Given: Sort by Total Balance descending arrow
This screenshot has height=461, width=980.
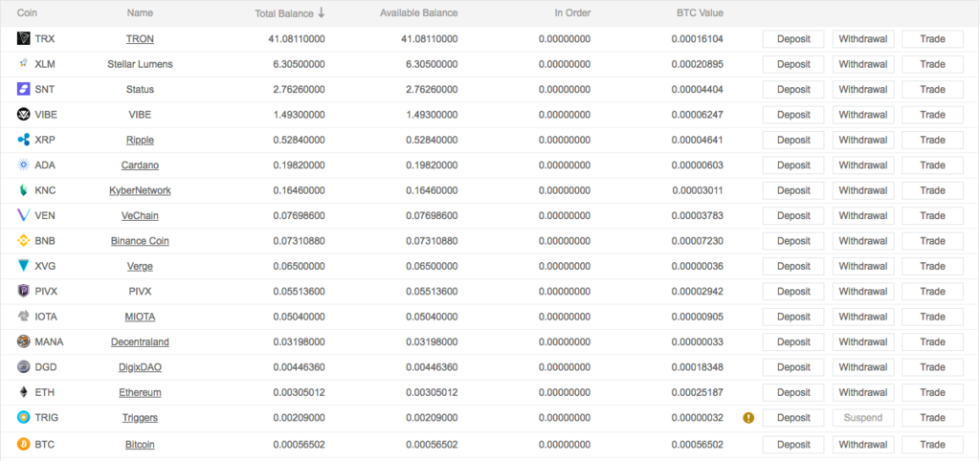Looking at the screenshot, I should pos(322,12).
